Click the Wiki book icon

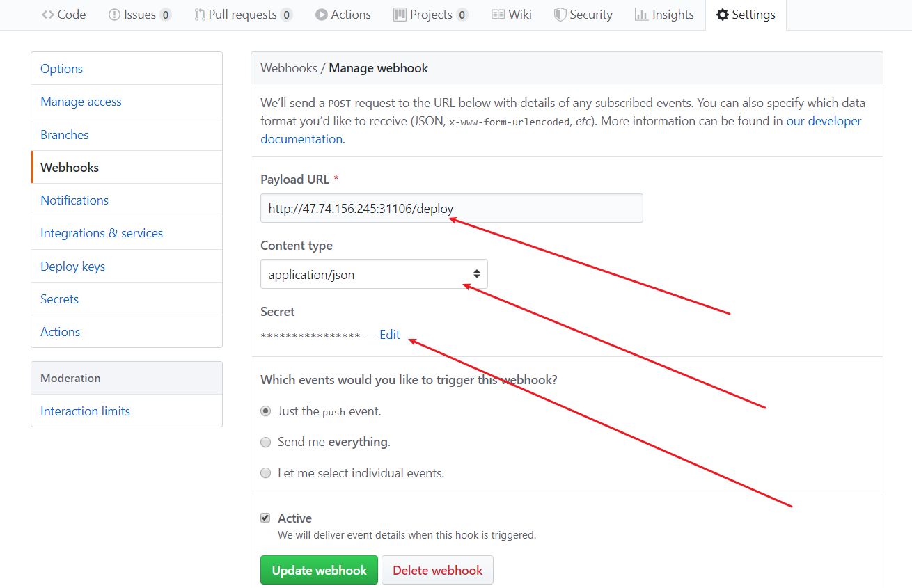497,14
